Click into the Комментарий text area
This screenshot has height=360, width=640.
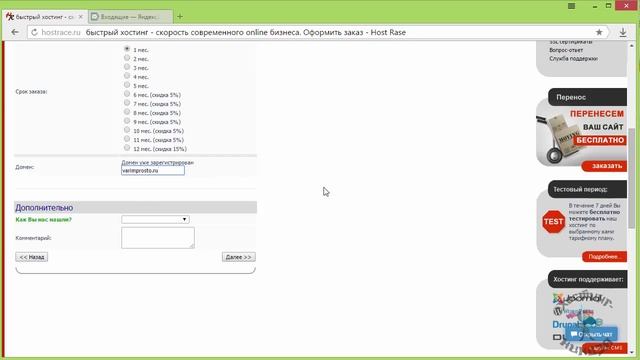click(158, 238)
